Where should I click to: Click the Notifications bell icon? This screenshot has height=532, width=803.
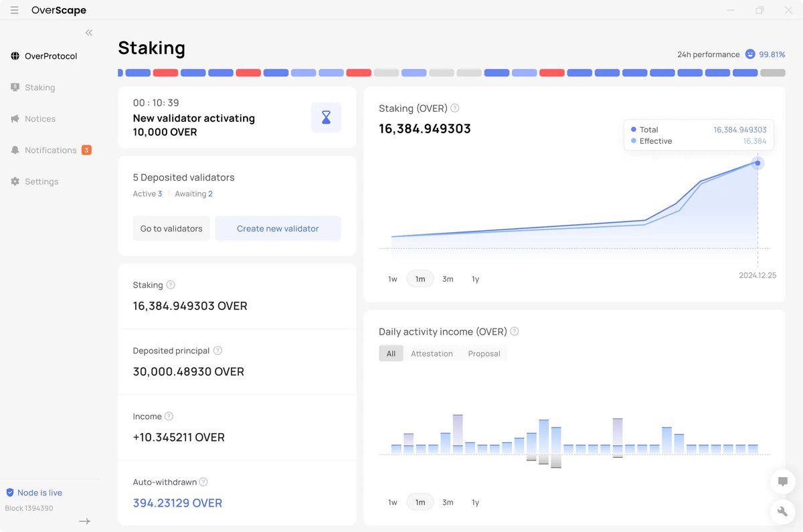pyautogui.click(x=15, y=150)
